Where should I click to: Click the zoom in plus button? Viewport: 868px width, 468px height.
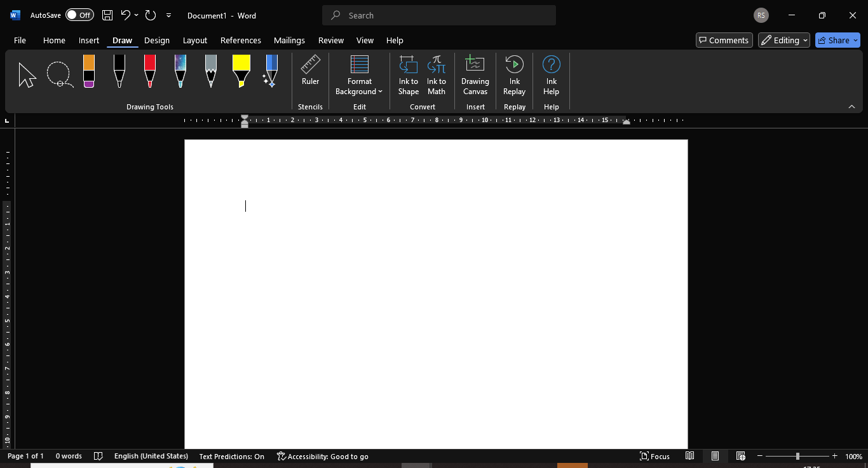coord(834,456)
